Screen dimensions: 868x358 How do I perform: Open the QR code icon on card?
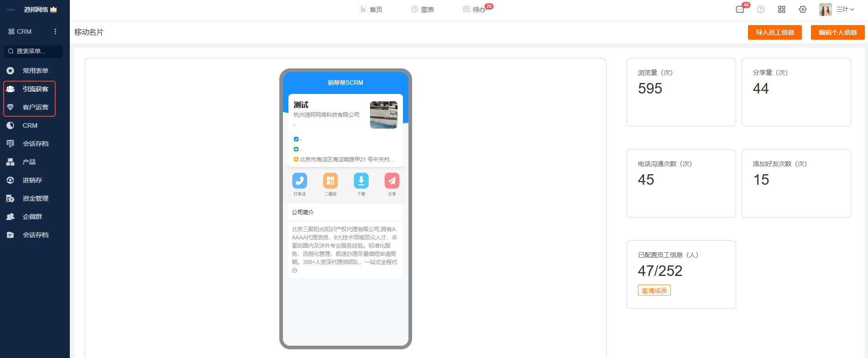330,181
